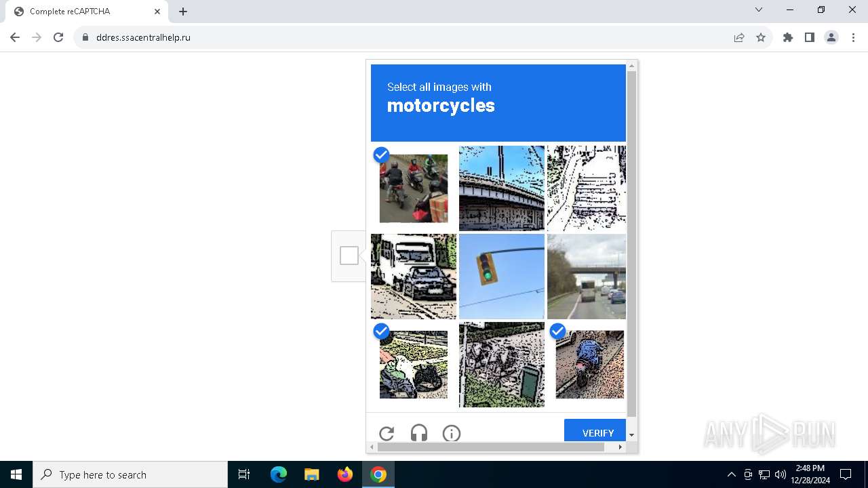Show hidden system tray icons
The image size is (868, 488).
731,474
